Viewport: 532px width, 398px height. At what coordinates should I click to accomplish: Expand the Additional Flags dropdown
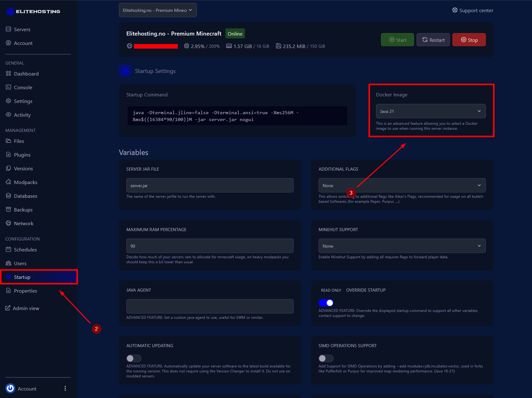402,186
